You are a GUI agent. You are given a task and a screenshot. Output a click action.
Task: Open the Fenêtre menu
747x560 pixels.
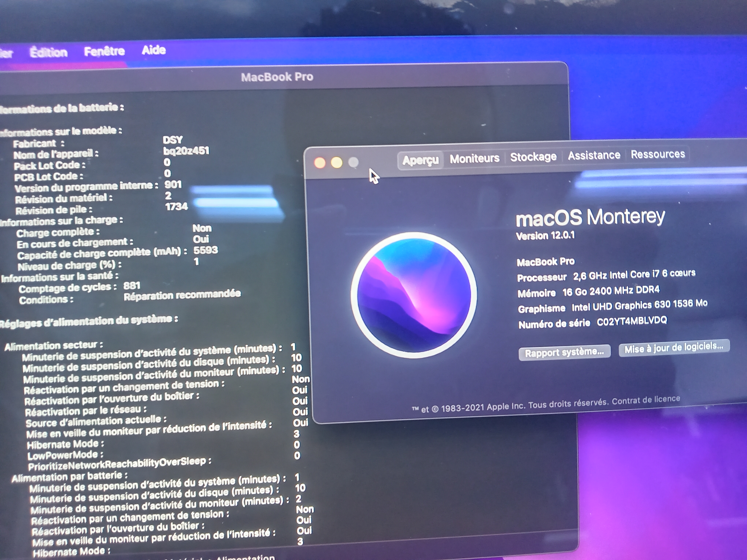(104, 51)
